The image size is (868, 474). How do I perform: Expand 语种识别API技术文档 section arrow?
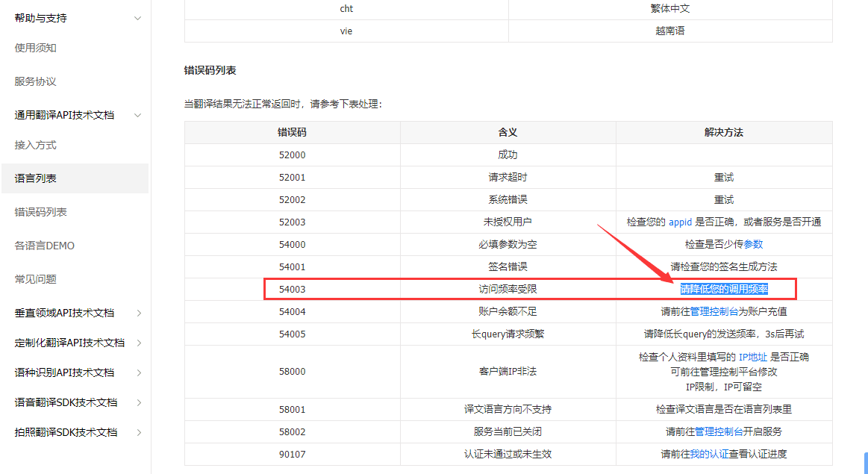click(x=139, y=373)
